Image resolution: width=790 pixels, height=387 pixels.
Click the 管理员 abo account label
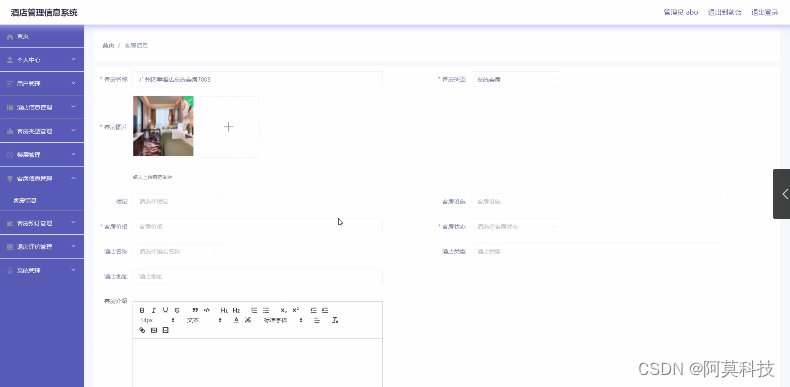[x=681, y=12]
